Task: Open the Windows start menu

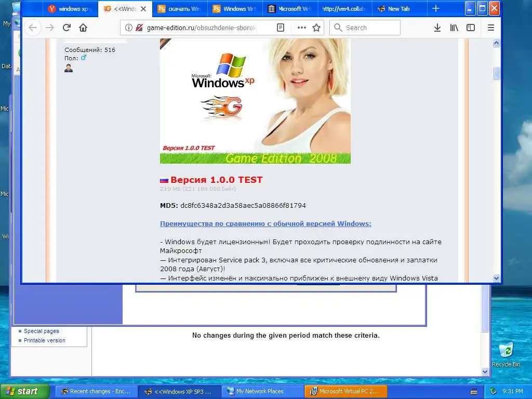Action: (x=25, y=391)
